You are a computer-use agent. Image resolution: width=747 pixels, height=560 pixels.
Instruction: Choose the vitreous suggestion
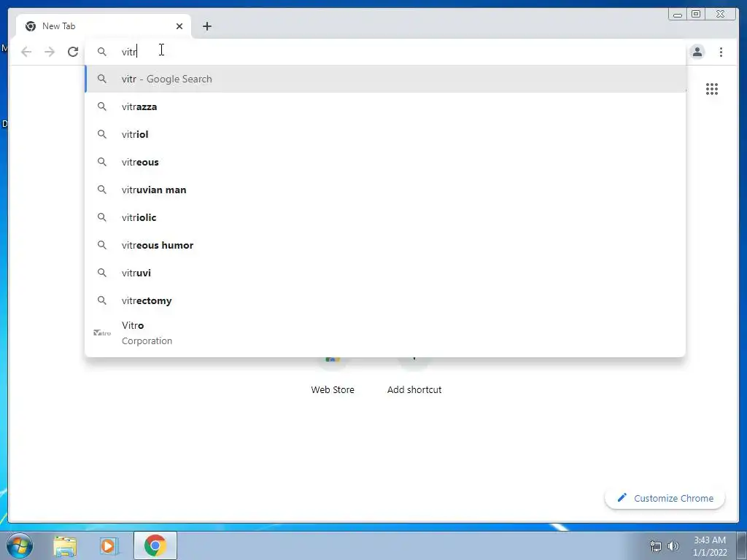click(x=385, y=162)
